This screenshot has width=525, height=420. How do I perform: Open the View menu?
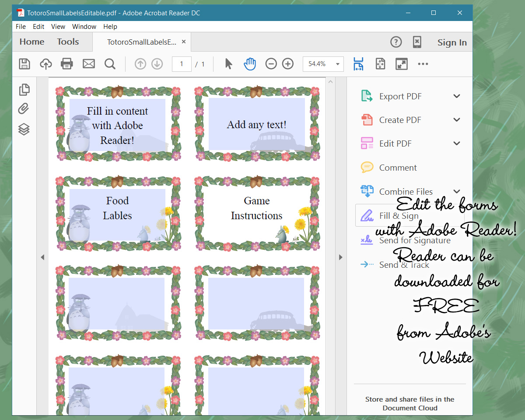(58, 26)
